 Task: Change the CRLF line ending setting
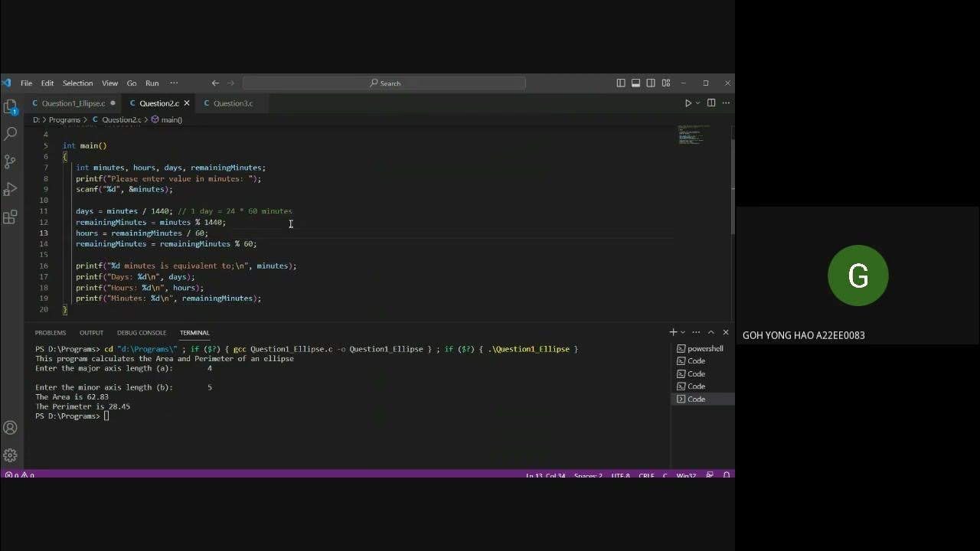point(646,475)
